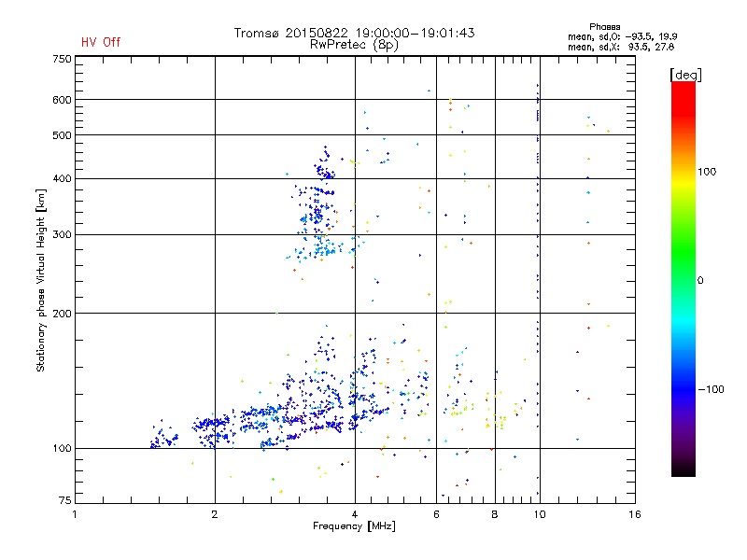Image resolution: width=747 pixels, height=560 pixels.
Task: Click the colorbar tick label '-100'
Action: click(x=711, y=389)
